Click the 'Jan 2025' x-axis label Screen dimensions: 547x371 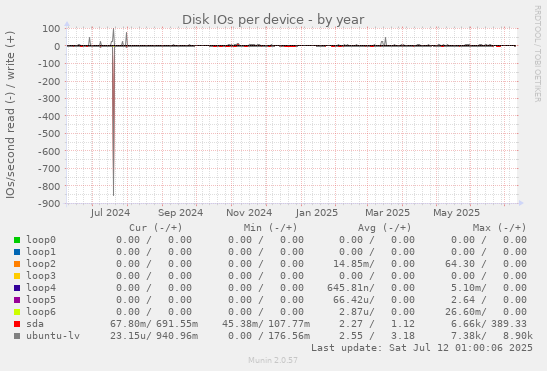point(317,213)
